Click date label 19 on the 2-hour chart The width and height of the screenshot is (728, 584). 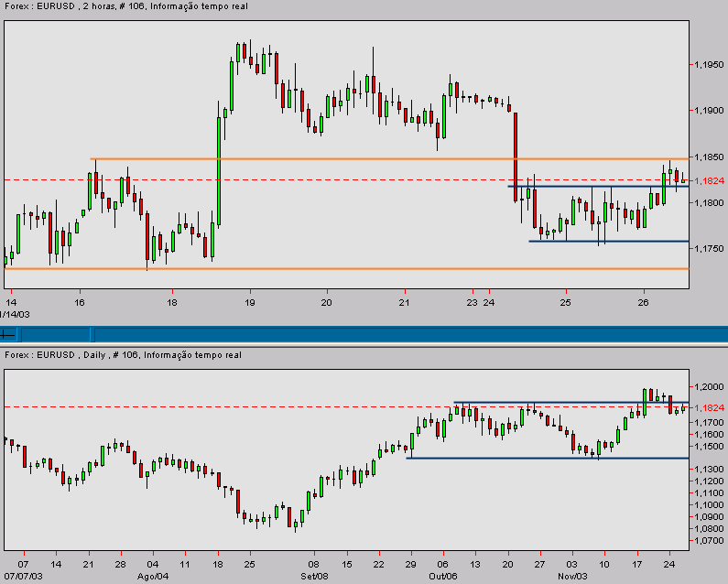point(250,303)
